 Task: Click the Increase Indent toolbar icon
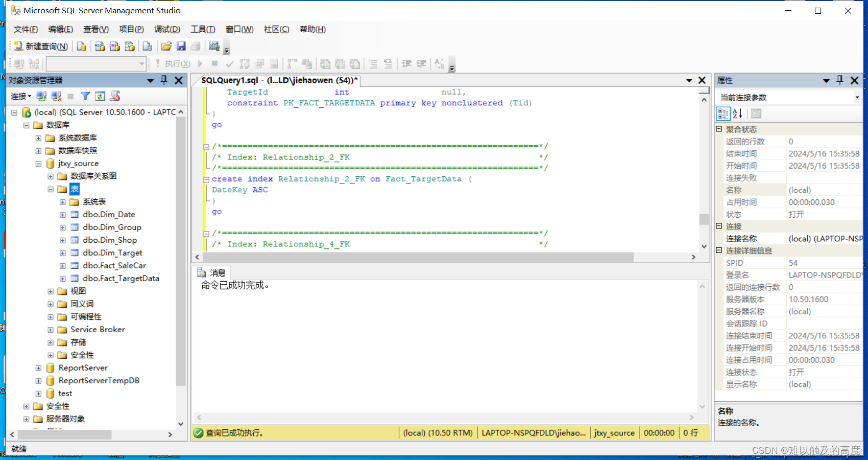tap(422, 64)
